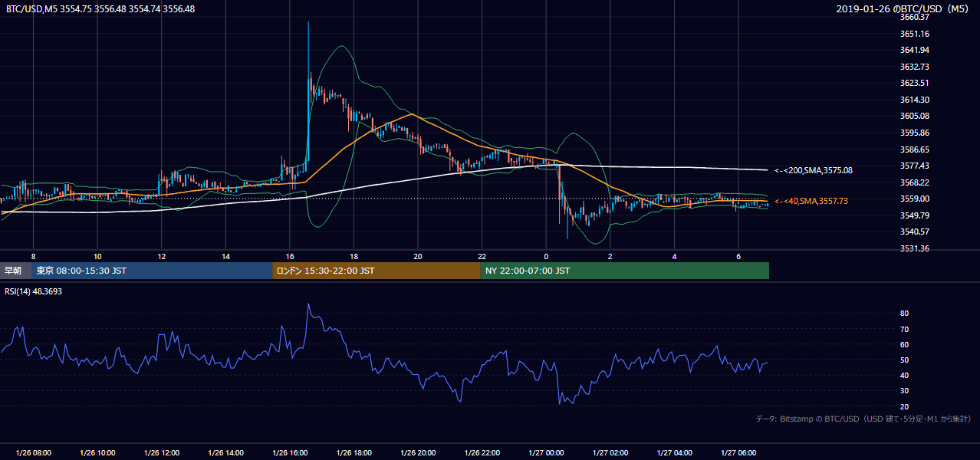Click the 3549.79 price axis label
The height and width of the screenshot is (460, 980).
(x=915, y=215)
